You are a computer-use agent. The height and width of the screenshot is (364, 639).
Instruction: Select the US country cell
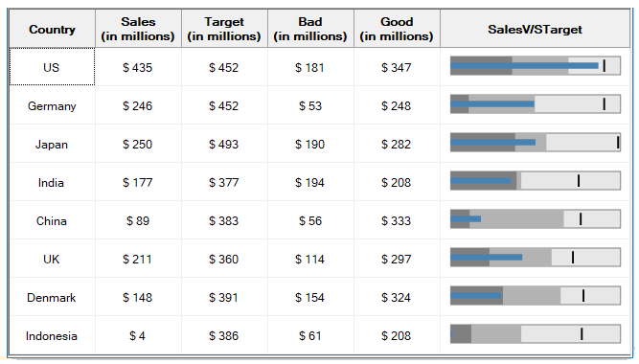tap(52, 67)
